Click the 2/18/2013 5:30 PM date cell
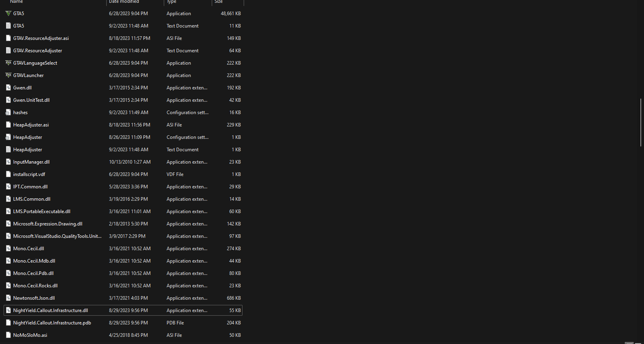 (128, 224)
